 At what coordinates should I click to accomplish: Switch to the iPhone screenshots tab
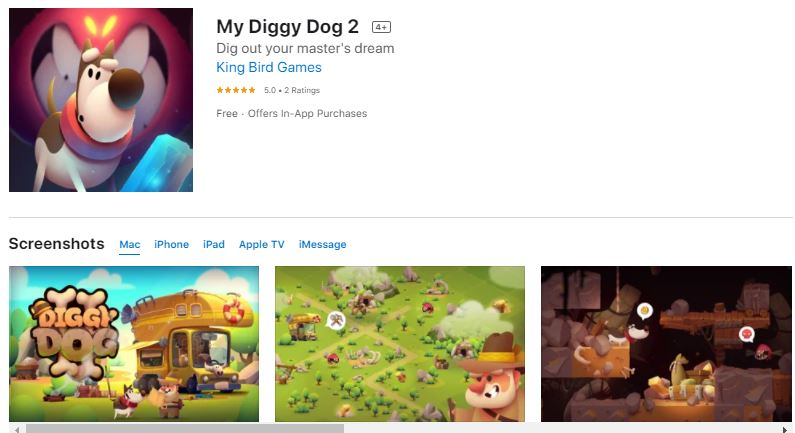pyautogui.click(x=171, y=244)
